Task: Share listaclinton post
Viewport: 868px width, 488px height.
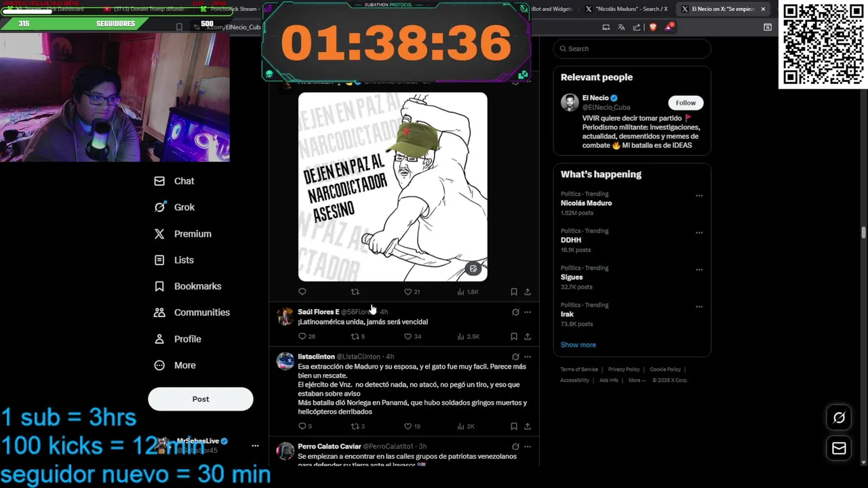Action: click(x=527, y=426)
